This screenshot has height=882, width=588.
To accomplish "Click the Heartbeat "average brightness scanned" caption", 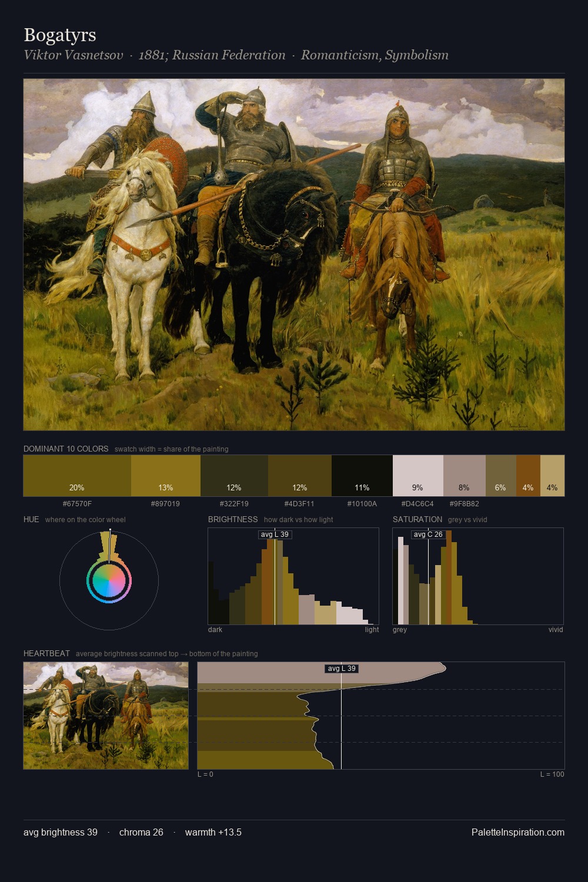I will 167,654.
